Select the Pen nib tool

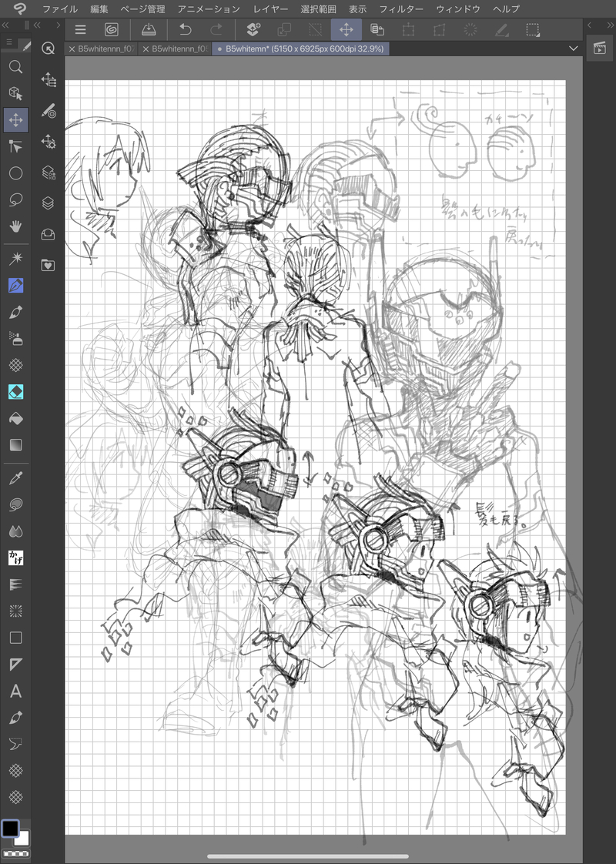point(16,286)
